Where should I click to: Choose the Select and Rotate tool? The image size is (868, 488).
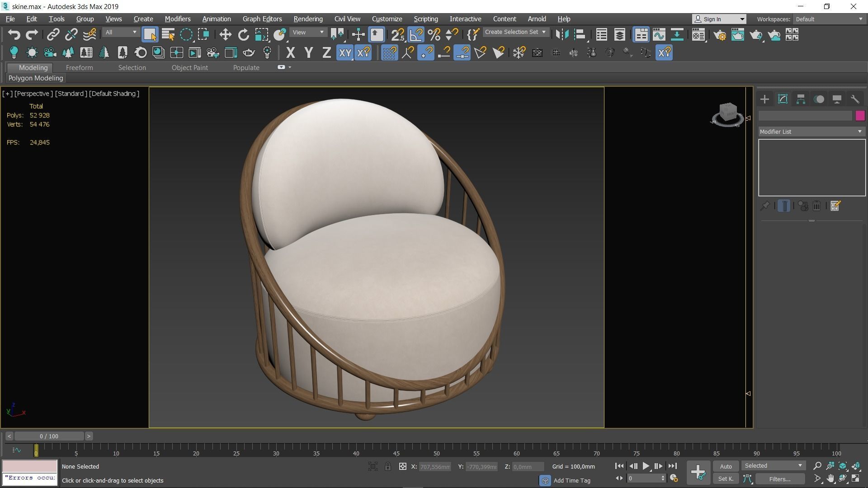click(x=243, y=35)
